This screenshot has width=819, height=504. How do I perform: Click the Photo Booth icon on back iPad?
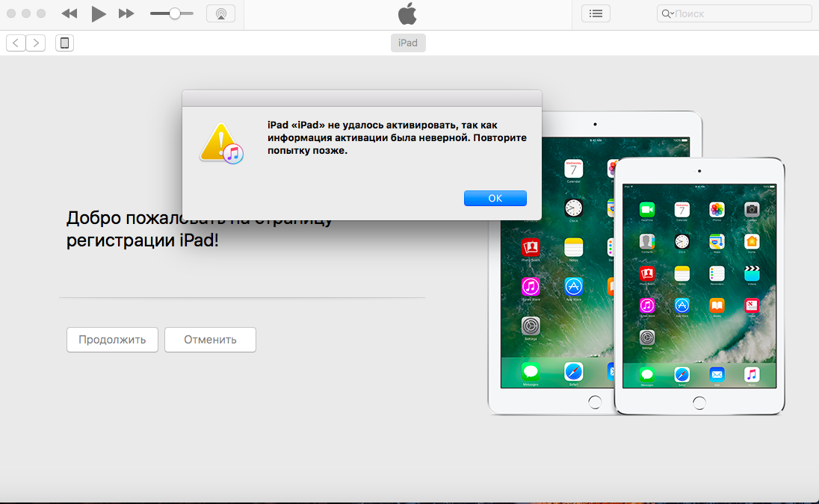pyautogui.click(x=531, y=247)
